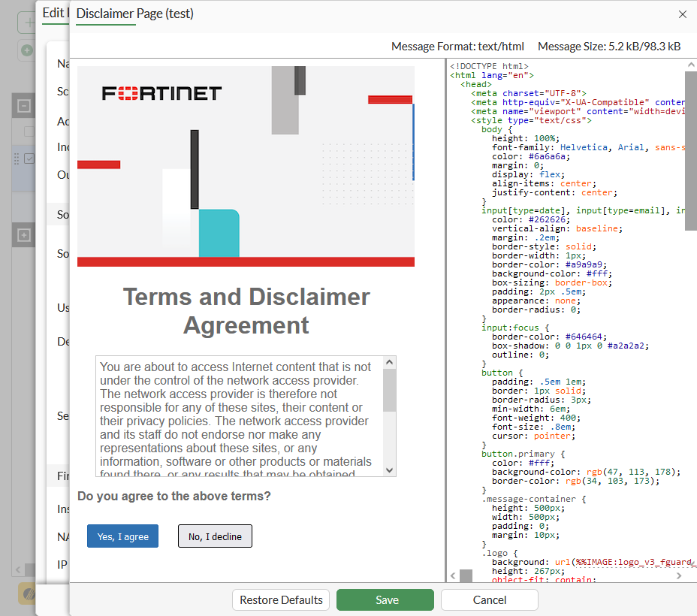Toggle the checked checkbox in background list
Viewport: 697px width, 616px height.
(x=29, y=159)
